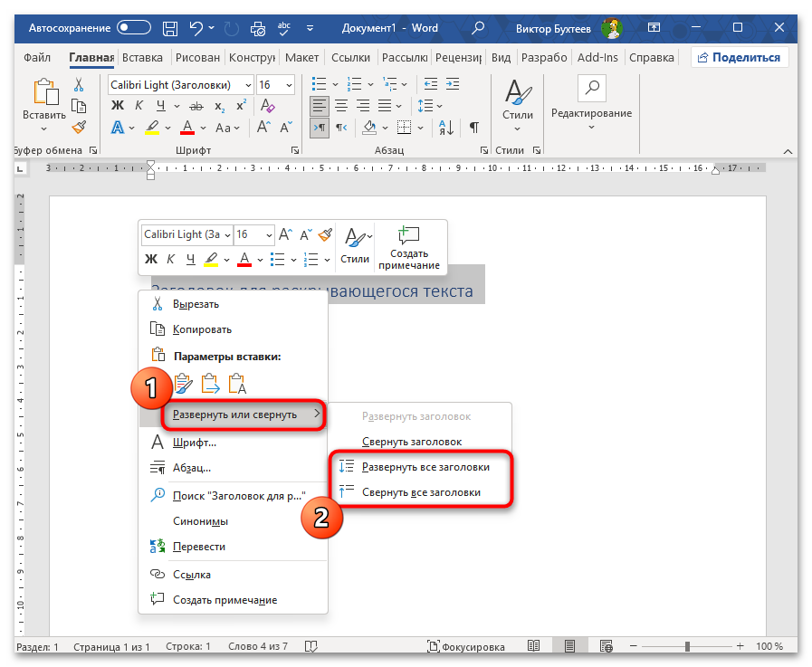This screenshot has height=667, width=812.
Task: Switch to the Вставка ribbon tab
Action: 142,57
